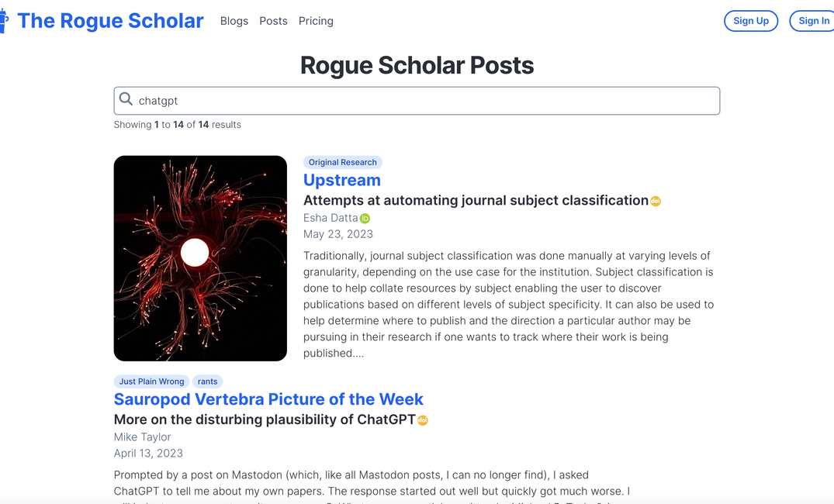Open the red fiber artwork thumbnail
834x504 pixels.
click(x=199, y=257)
